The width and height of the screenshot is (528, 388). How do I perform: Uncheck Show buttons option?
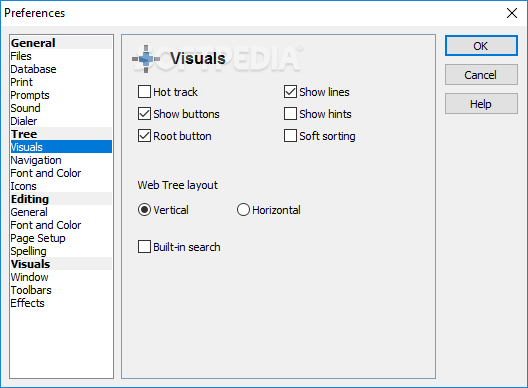[x=144, y=114]
